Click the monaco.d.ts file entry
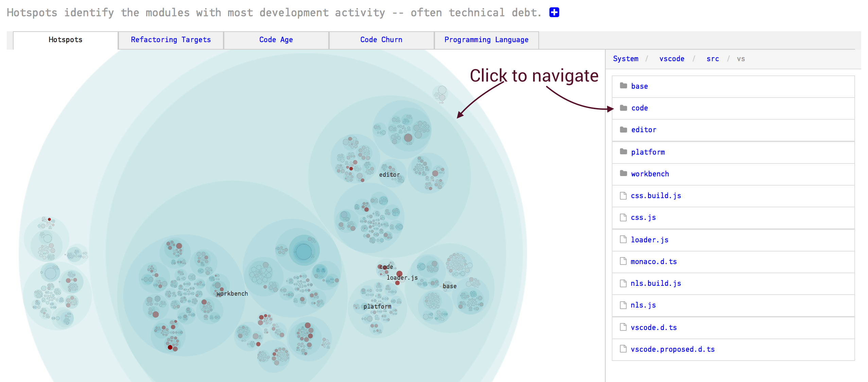The height and width of the screenshot is (382, 868). [654, 261]
